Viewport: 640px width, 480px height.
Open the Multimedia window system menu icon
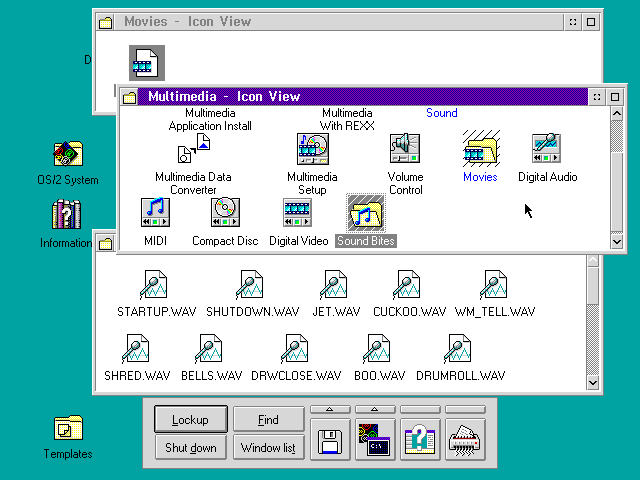click(x=129, y=97)
